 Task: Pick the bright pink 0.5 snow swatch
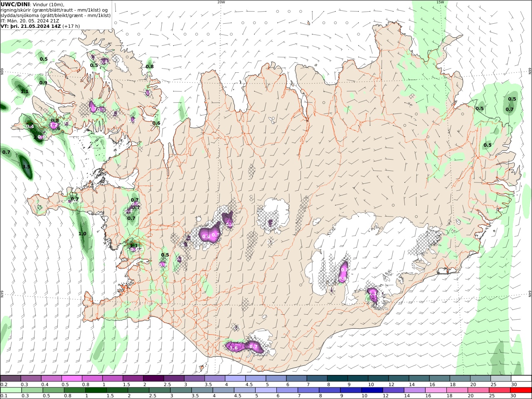click(x=72, y=379)
